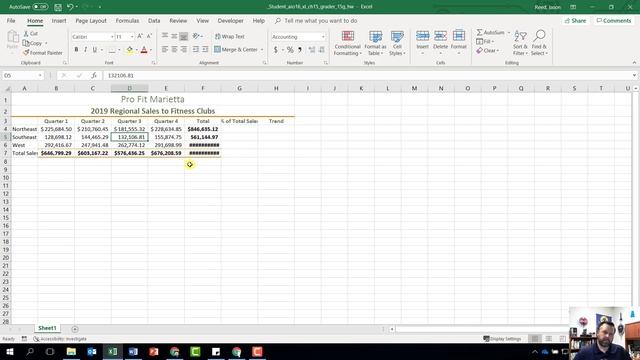Apply the yellow fill color
Screen dimensions: 640x360
129,50
